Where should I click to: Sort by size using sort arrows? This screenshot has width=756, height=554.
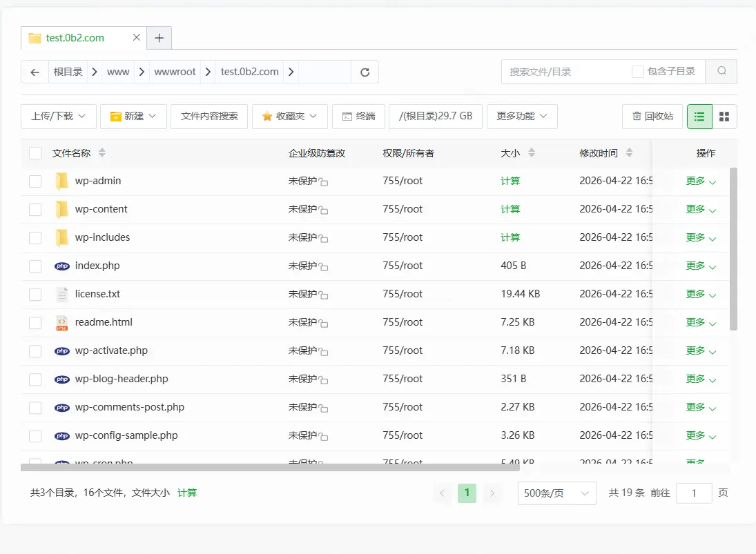[x=532, y=153]
